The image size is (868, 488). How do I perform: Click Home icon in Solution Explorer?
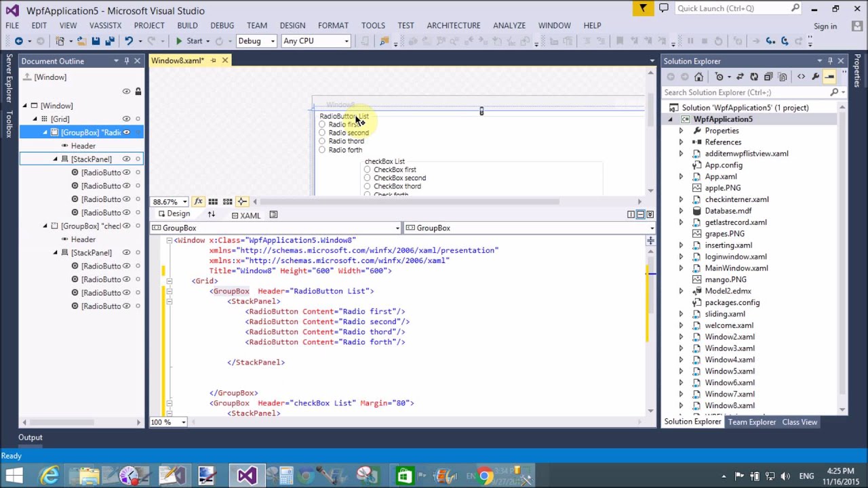pos(699,77)
